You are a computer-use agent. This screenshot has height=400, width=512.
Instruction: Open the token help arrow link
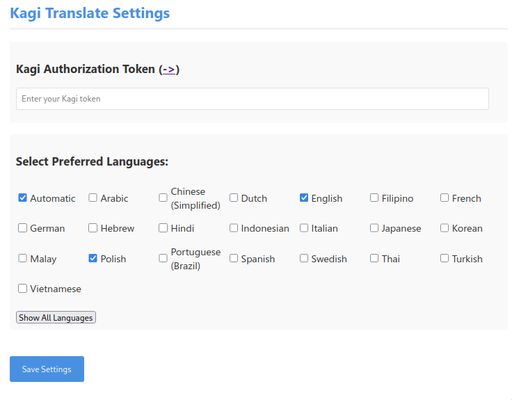tap(169, 69)
